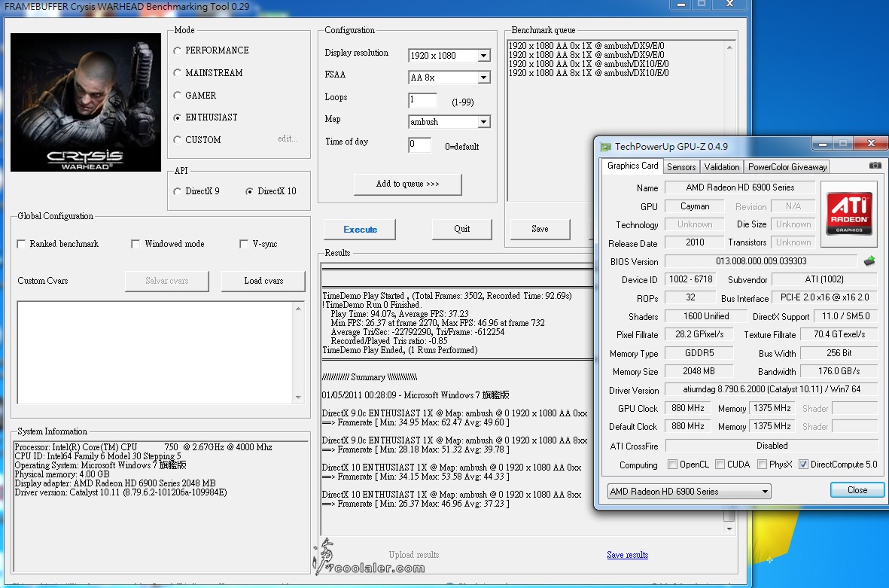Screen dimensions: 889x588
Task: Click the Save queue button
Action: pyautogui.click(x=540, y=229)
